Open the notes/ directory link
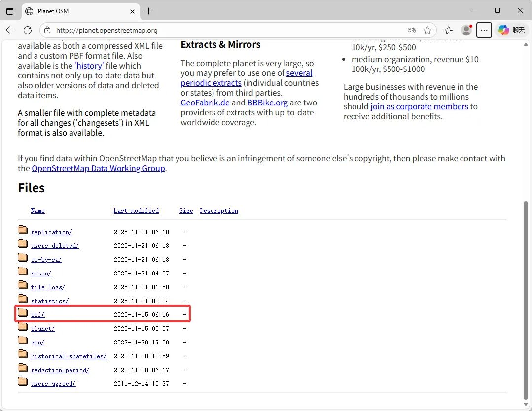This screenshot has height=411, width=532. [x=41, y=274]
